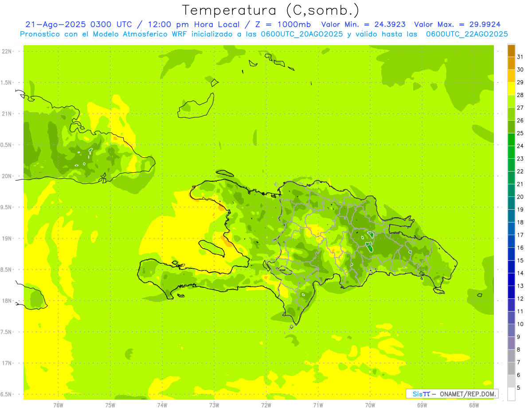Pick the teal swatch between 20 and 19
Viewport: 532px width, 411px height.
(x=511, y=203)
